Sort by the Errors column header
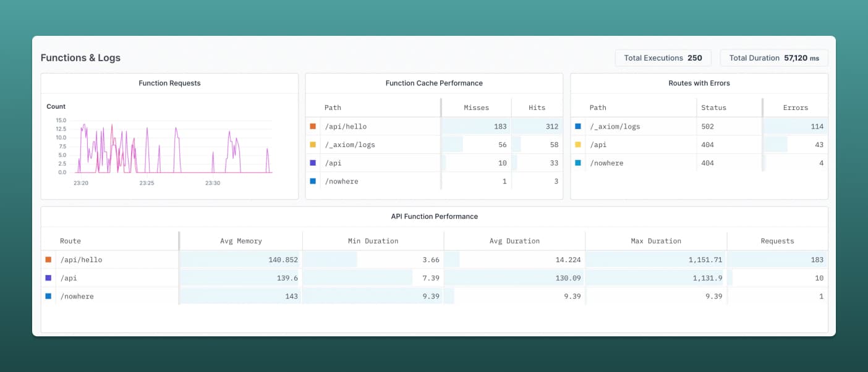 coord(796,108)
